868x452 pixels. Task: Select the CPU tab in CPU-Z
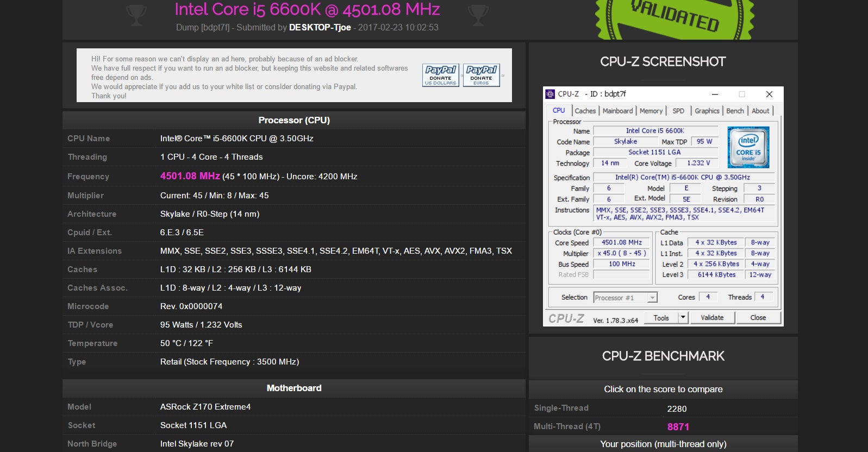[559, 110]
